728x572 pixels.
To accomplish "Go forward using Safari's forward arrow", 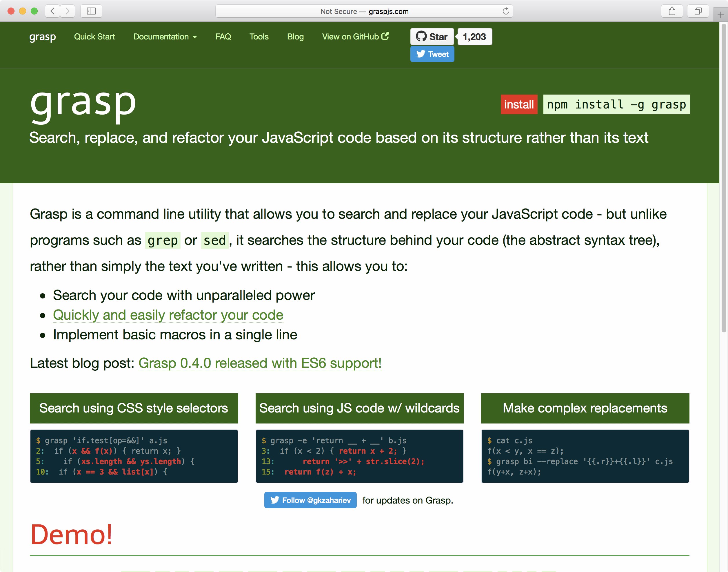I will pos(68,11).
